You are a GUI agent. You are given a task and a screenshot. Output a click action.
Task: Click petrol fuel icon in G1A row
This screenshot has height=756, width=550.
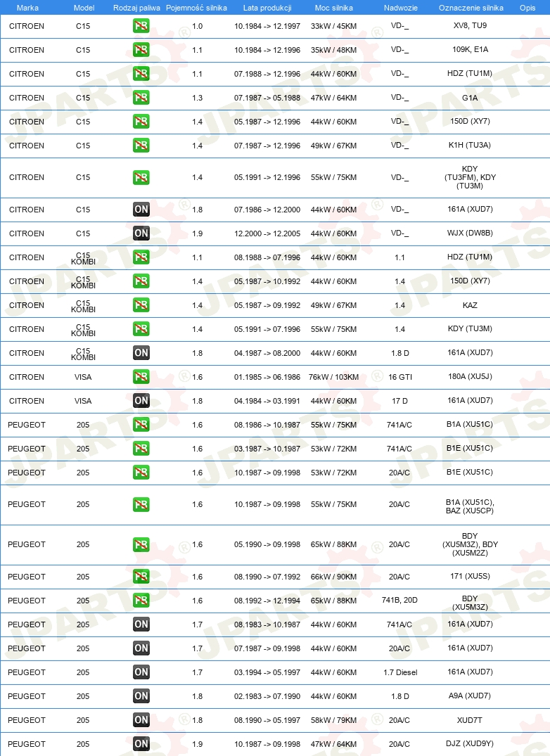pyautogui.click(x=141, y=97)
